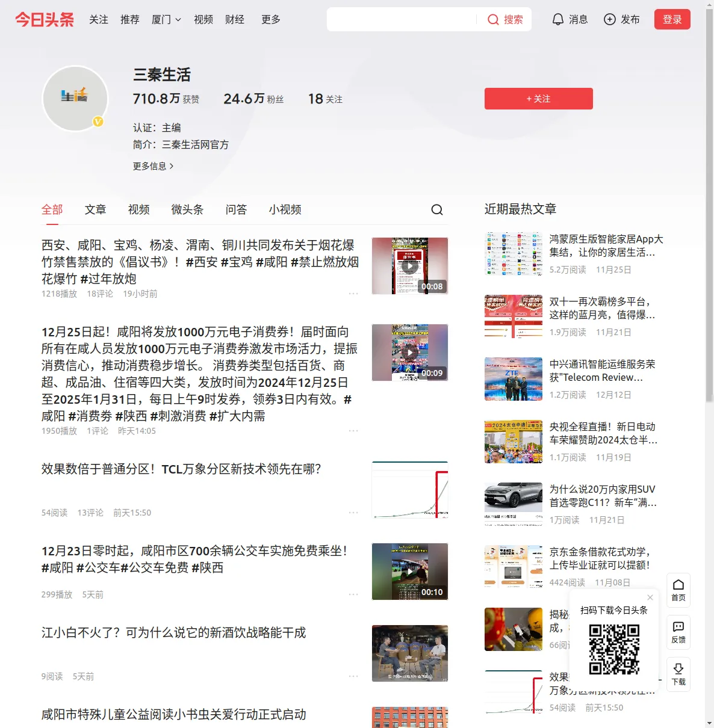Image resolution: width=714 pixels, height=728 pixels.
Task: Play the 00:10 bus video thumbnail
Action: click(x=410, y=572)
